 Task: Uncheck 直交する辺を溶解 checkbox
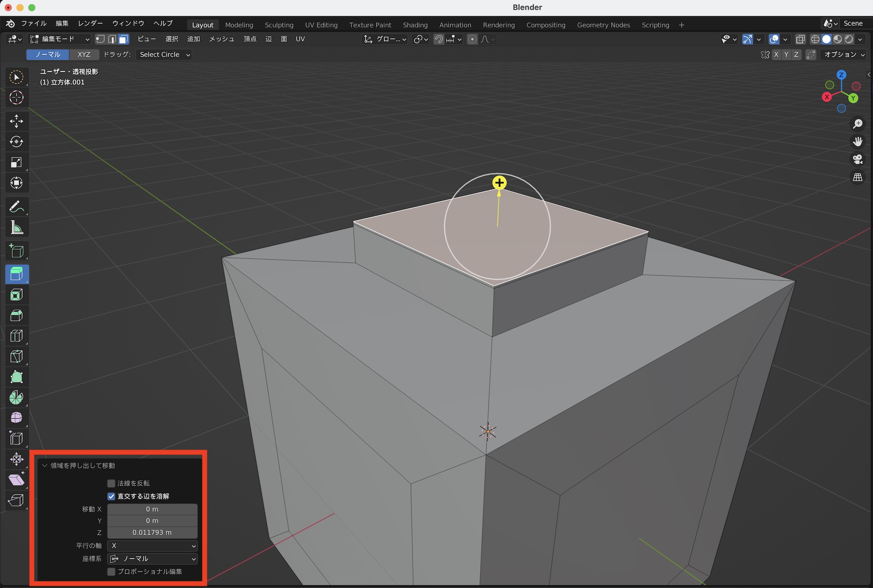click(x=111, y=496)
